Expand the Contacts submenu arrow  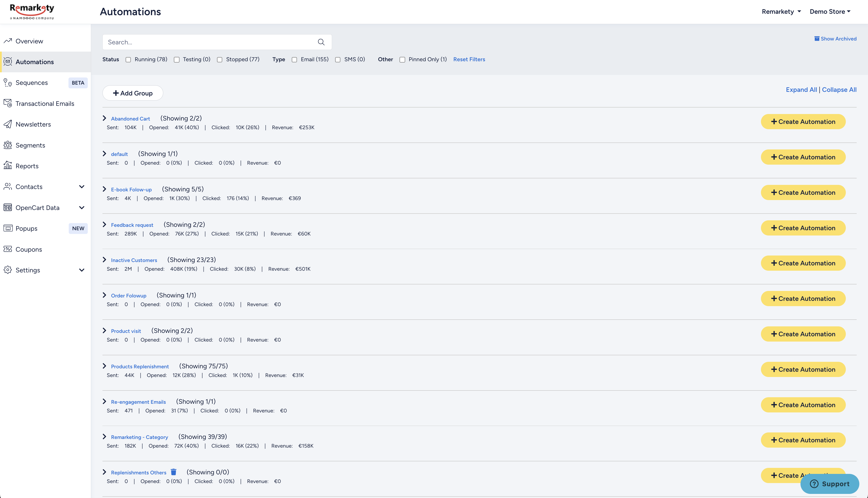tap(81, 187)
